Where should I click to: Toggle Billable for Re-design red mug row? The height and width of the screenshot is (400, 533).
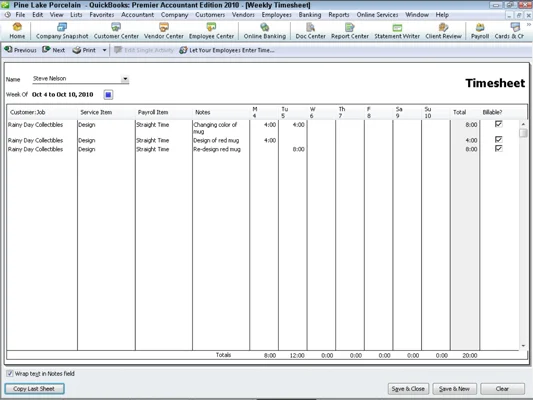coord(498,149)
